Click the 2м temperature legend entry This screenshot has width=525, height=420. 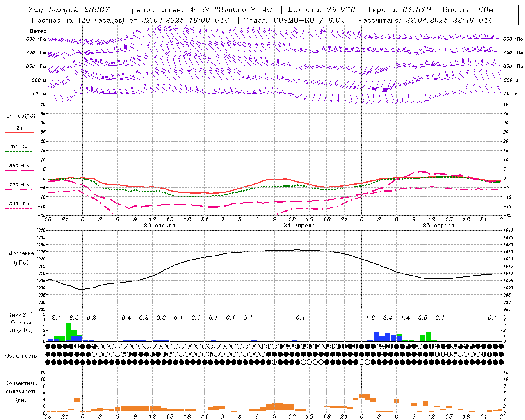(x=19, y=128)
